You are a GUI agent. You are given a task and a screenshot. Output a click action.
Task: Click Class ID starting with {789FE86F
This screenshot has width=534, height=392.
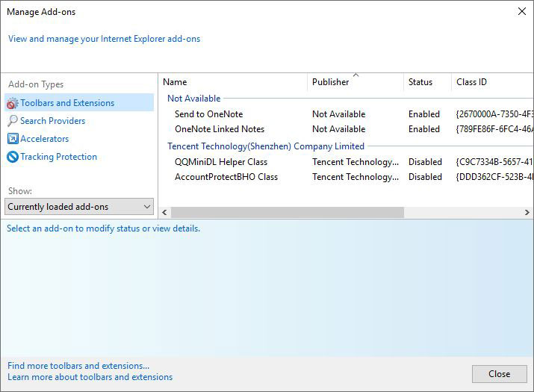coord(494,129)
